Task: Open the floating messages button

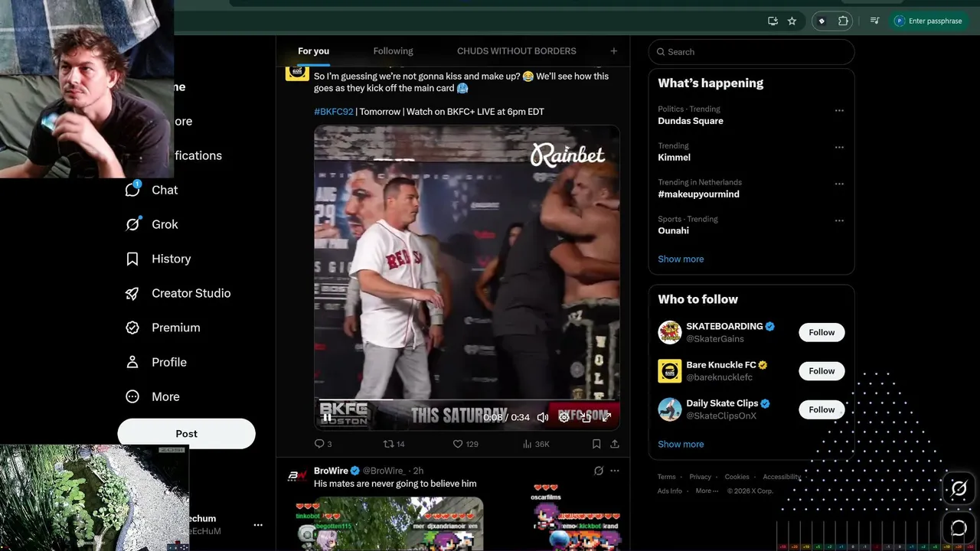Action: [x=959, y=527]
